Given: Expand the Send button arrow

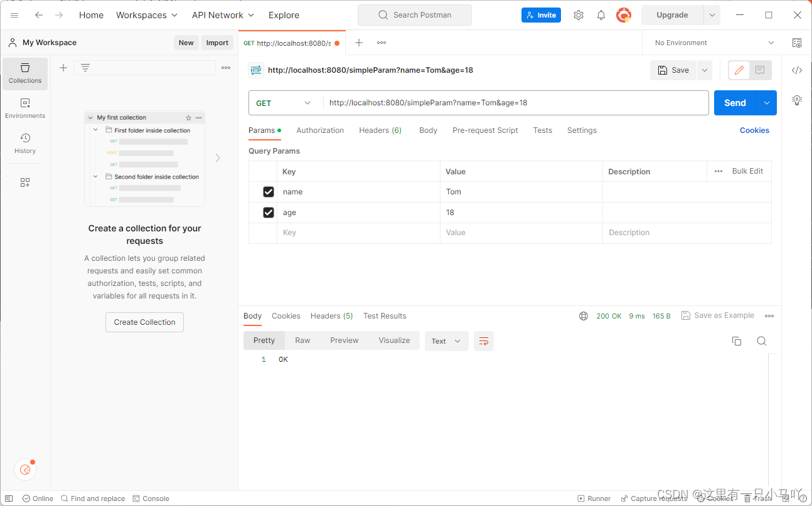Looking at the screenshot, I should pyautogui.click(x=767, y=103).
